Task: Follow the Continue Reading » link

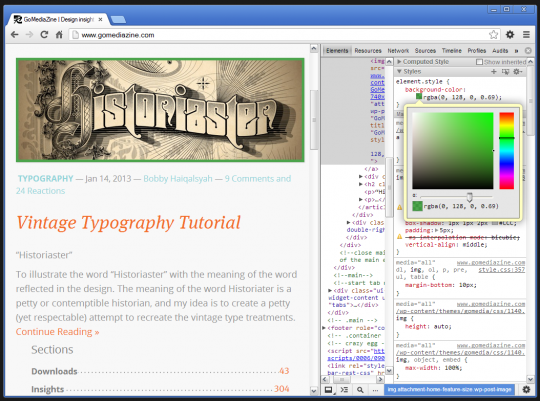Action: coord(58,332)
